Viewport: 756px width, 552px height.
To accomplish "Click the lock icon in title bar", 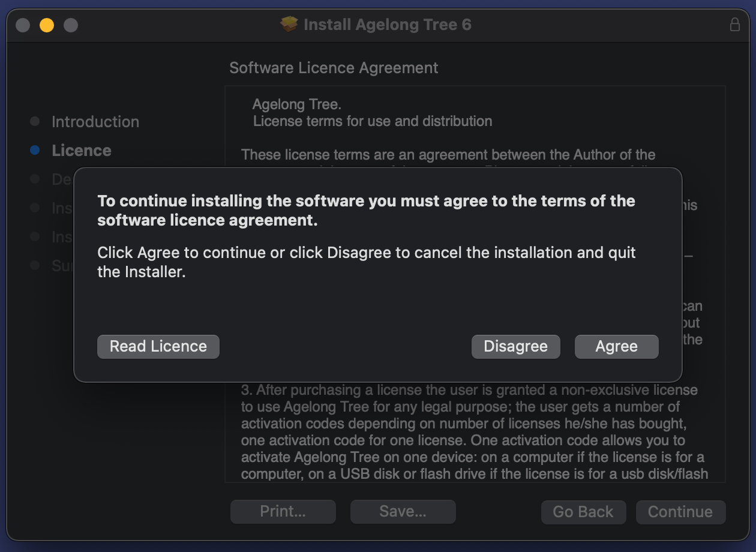I will pyautogui.click(x=734, y=25).
